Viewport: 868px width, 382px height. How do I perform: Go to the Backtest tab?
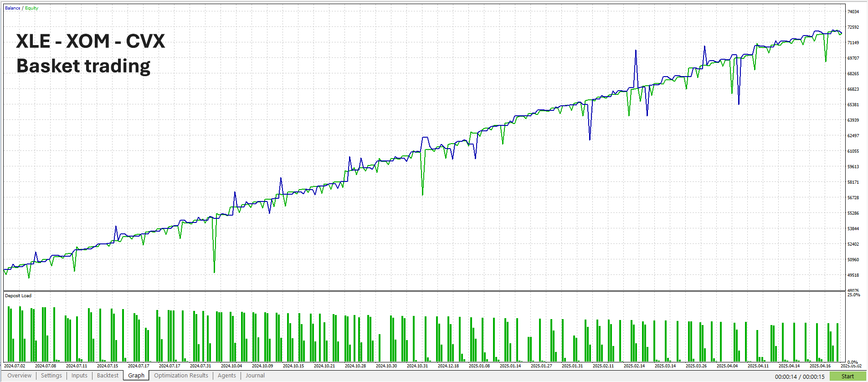pyautogui.click(x=108, y=376)
